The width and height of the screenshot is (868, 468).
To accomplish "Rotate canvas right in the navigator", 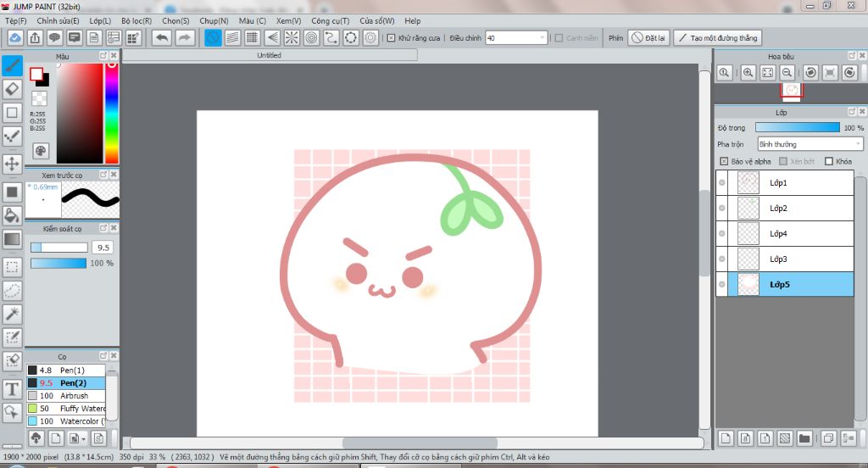I will (849, 73).
